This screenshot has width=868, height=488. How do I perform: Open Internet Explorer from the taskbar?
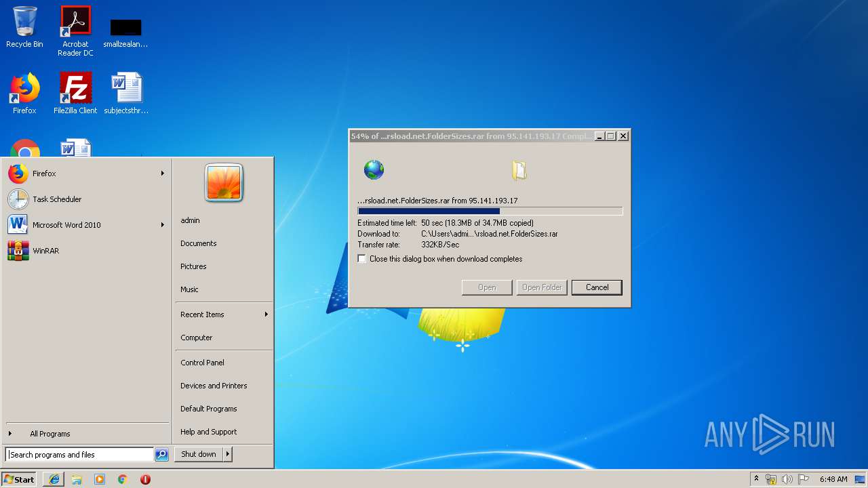(54, 479)
